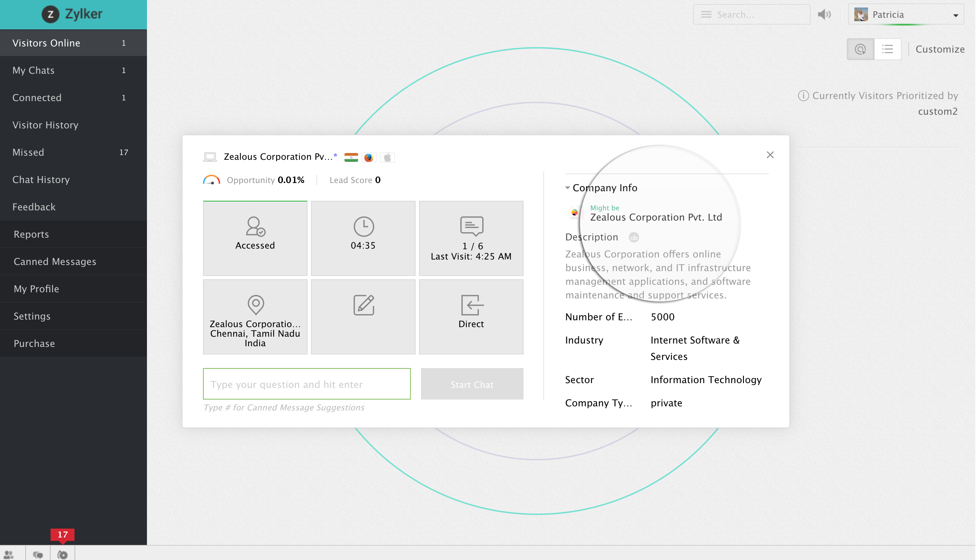The height and width of the screenshot is (560, 976).
Task: Switch to list view of visitors
Action: (x=887, y=49)
